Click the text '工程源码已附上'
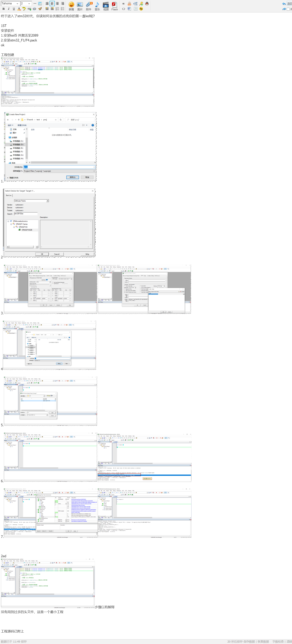The width and height of the screenshot is (292, 644). (12, 631)
